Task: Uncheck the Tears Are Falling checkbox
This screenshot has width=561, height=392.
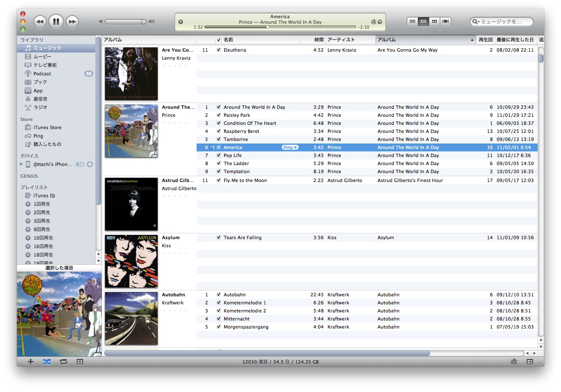Action: 219,237
